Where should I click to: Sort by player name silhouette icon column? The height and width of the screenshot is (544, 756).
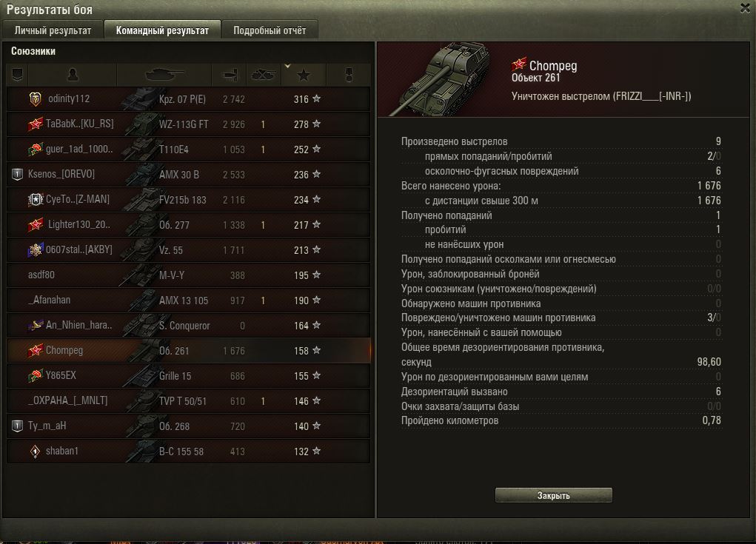(x=73, y=75)
